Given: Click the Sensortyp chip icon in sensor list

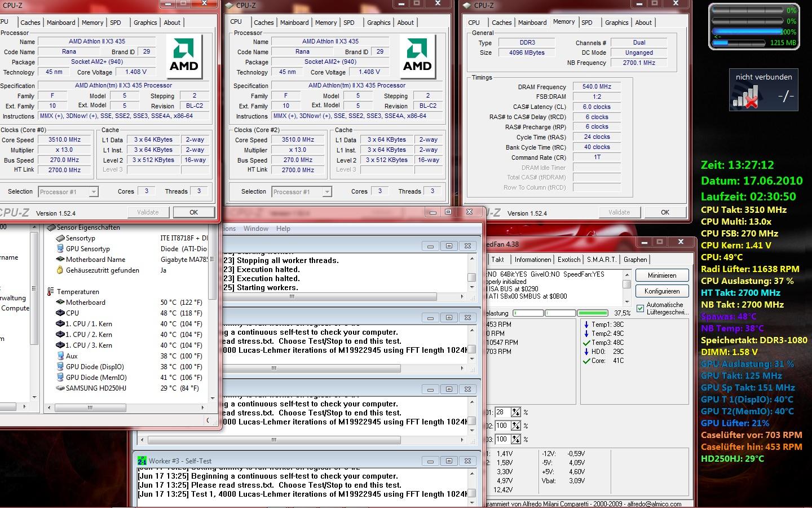Looking at the screenshot, I should (60, 238).
